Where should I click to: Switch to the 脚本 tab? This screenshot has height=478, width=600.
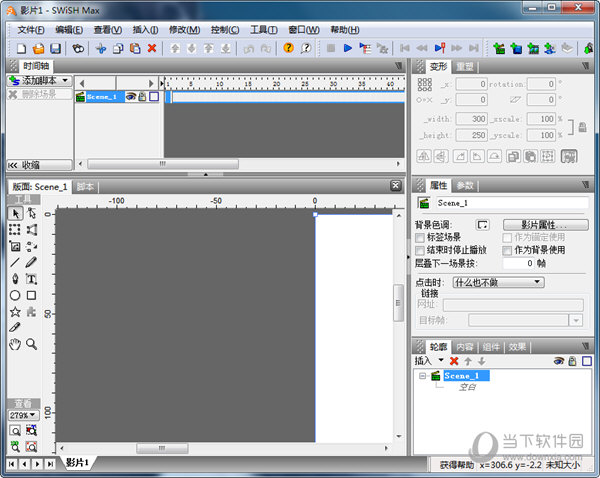tap(85, 187)
